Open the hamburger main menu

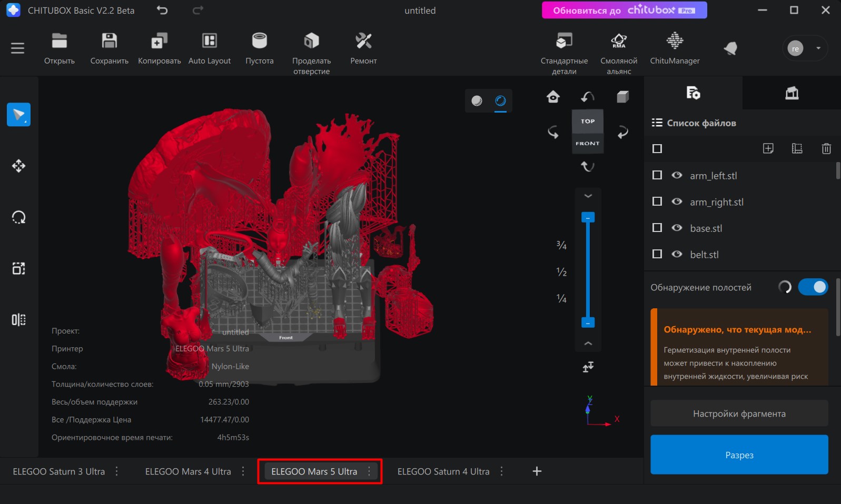coord(18,48)
